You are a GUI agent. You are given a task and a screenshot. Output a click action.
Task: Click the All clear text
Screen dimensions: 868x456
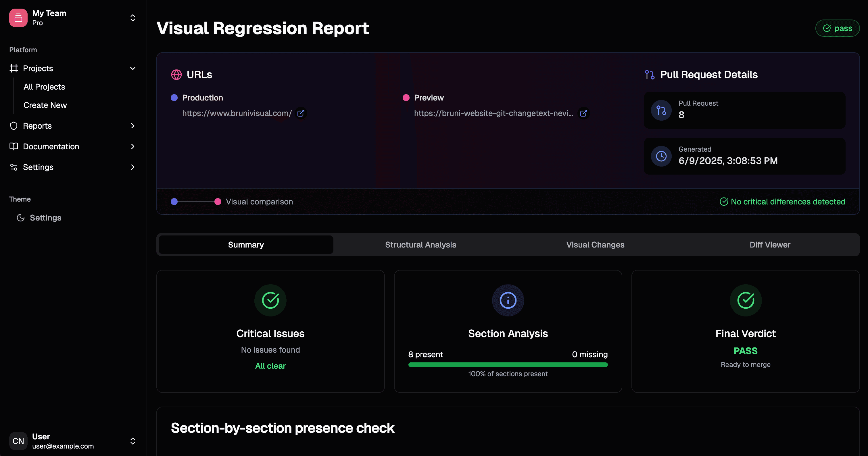click(x=270, y=366)
